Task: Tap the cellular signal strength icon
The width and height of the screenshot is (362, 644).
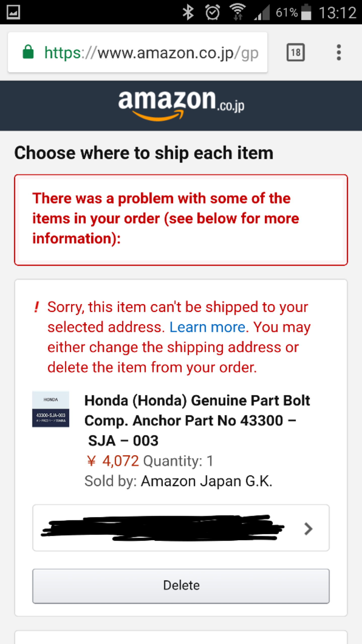Action: 262,12
